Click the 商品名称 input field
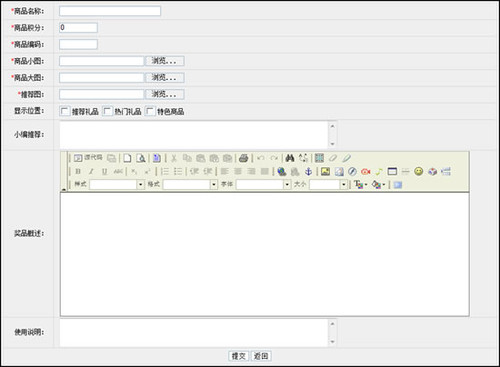Screen dimensions: 500x367 tap(110, 11)
